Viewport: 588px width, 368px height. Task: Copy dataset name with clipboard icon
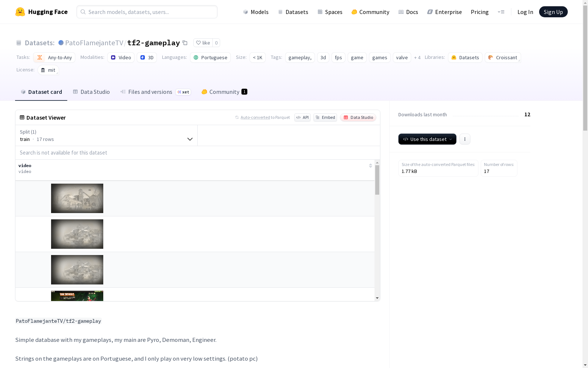coord(185,43)
